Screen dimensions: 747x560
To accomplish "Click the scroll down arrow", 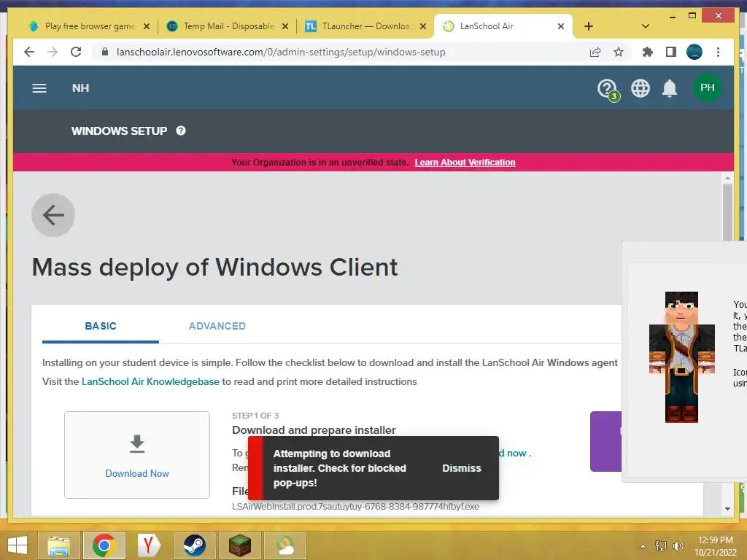I will click(x=727, y=508).
